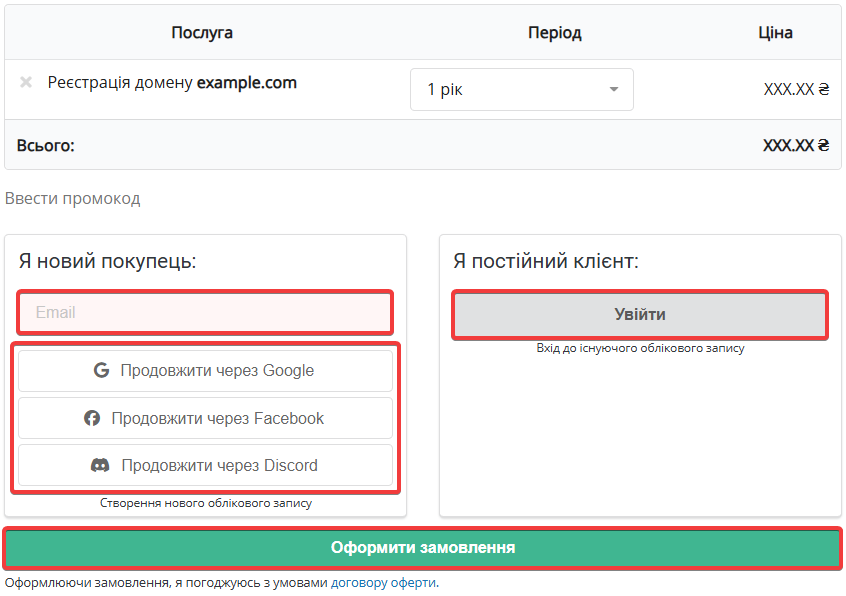Click the Google logo icon
The width and height of the screenshot is (846, 596).
tap(101, 371)
